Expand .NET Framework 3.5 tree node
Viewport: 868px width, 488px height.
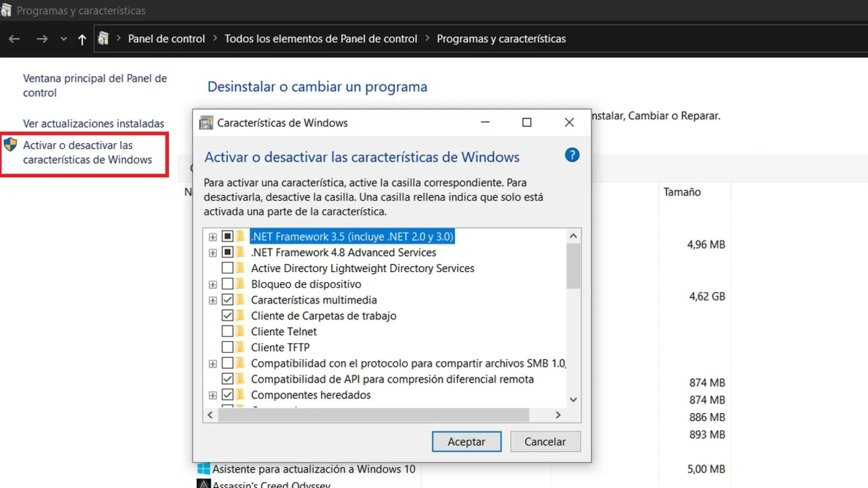(x=212, y=237)
